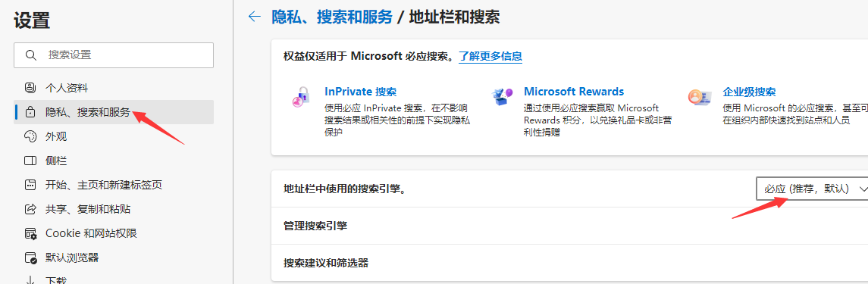Open the 必应 (推荐，默认) search engine dropdown
This screenshot has width=868, height=284.
coord(812,189)
